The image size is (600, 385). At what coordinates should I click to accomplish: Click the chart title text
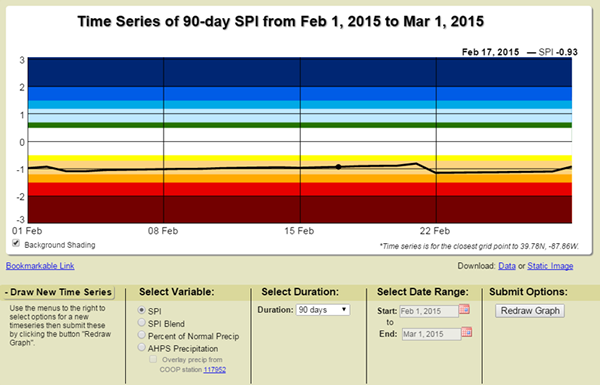[x=281, y=21]
